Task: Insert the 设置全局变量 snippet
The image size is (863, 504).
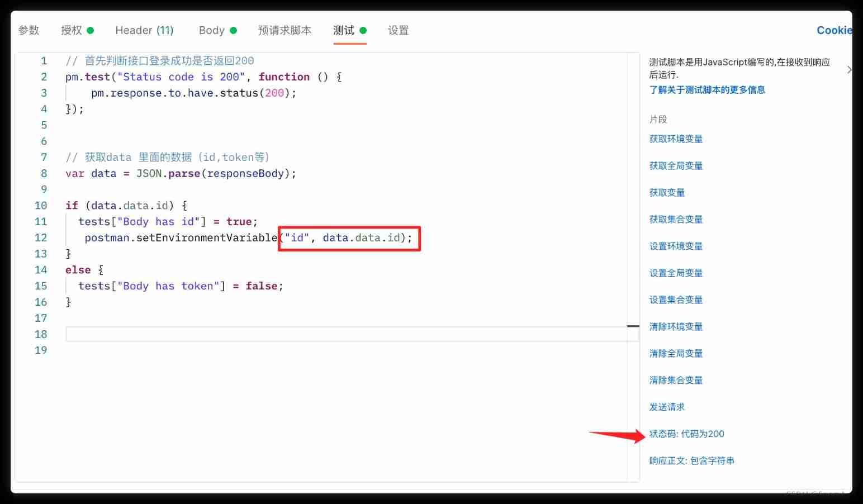Action: [676, 273]
